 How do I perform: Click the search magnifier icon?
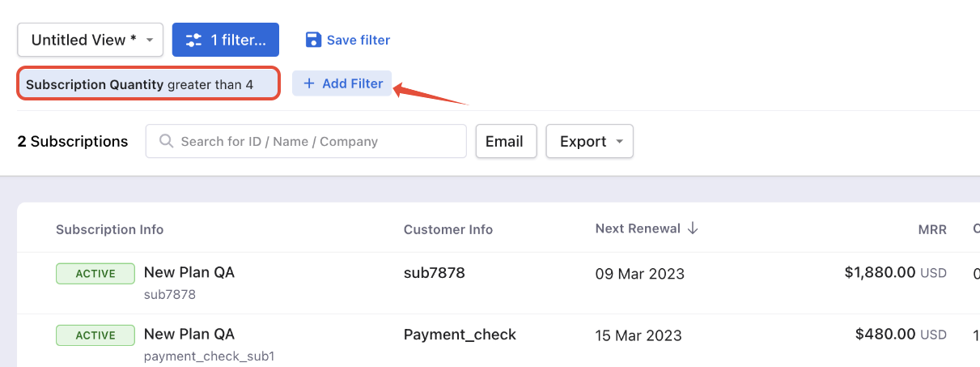(x=167, y=141)
